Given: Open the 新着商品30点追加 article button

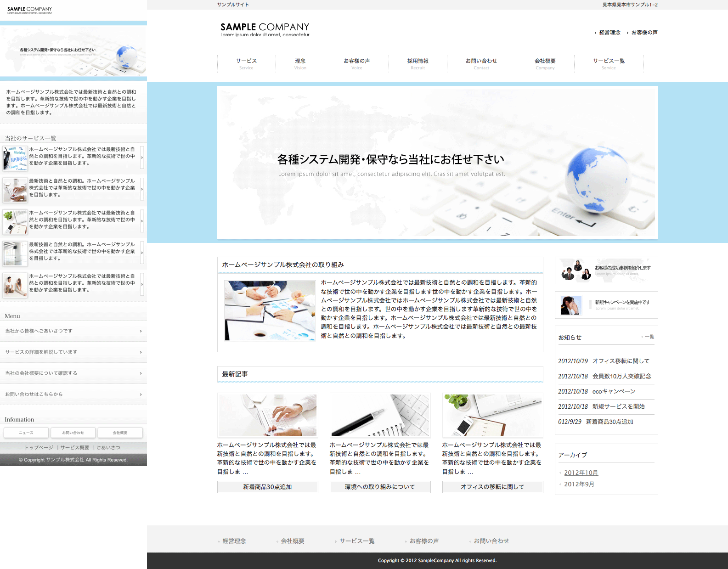Looking at the screenshot, I should [267, 487].
